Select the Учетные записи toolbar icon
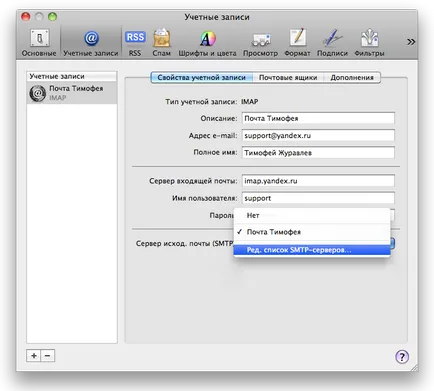 tap(91, 43)
